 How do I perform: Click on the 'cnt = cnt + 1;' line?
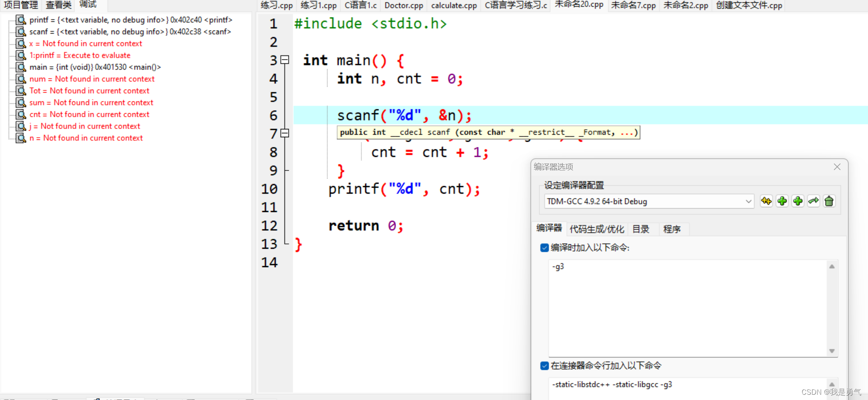430,152
